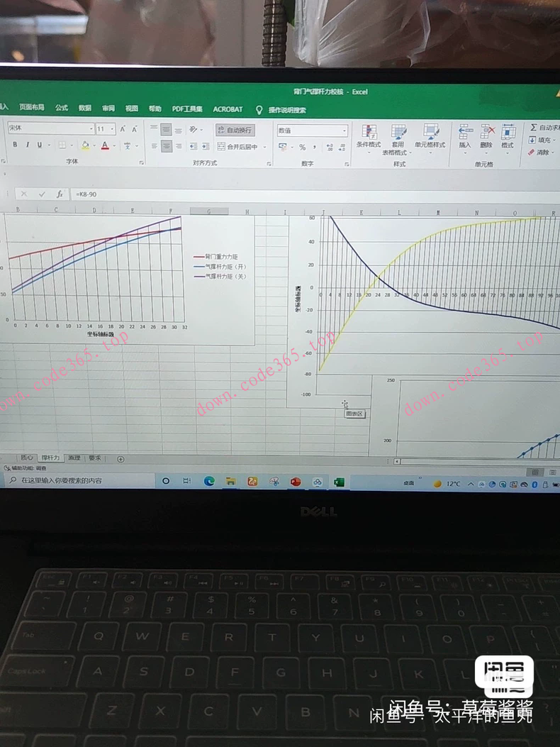
Task: Decrease decimal places
Action: [342, 148]
